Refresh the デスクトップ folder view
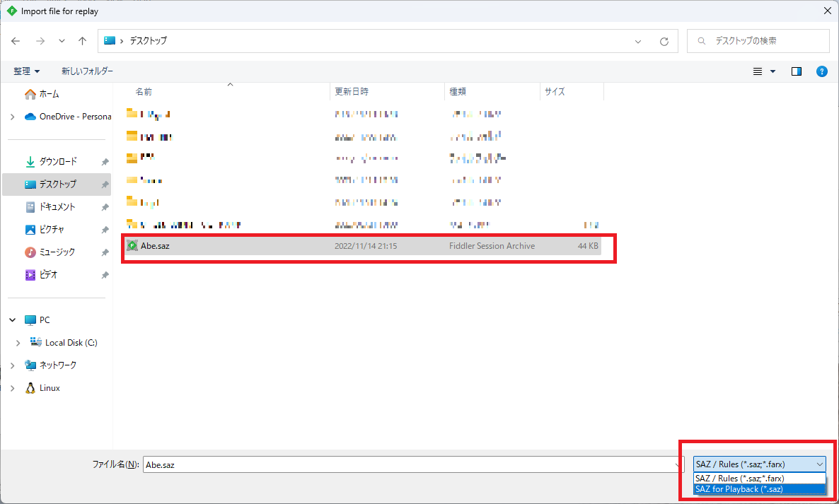839x504 pixels. tap(664, 41)
